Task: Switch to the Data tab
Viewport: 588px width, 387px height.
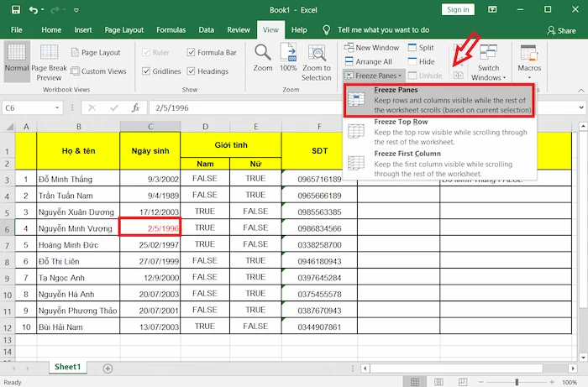Action: 207,30
